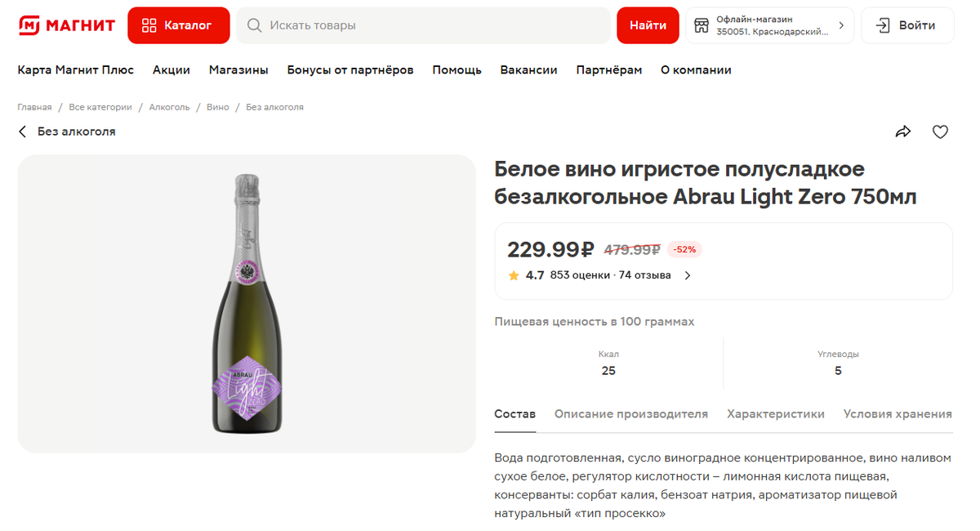Click the Алкоголь breadcrumb link
This screenshot has height=531, width=980.
169,107
